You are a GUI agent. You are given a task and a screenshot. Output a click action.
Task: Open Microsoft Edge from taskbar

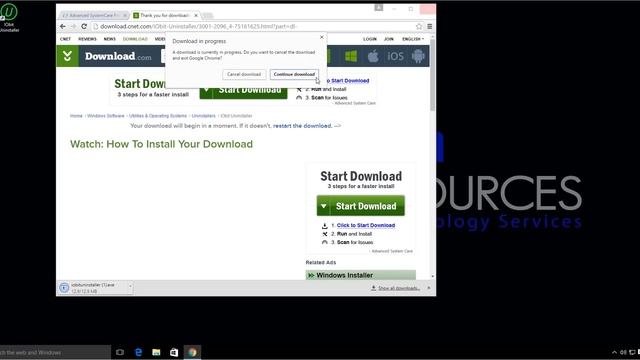pyautogui.click(x=138, y=352)
